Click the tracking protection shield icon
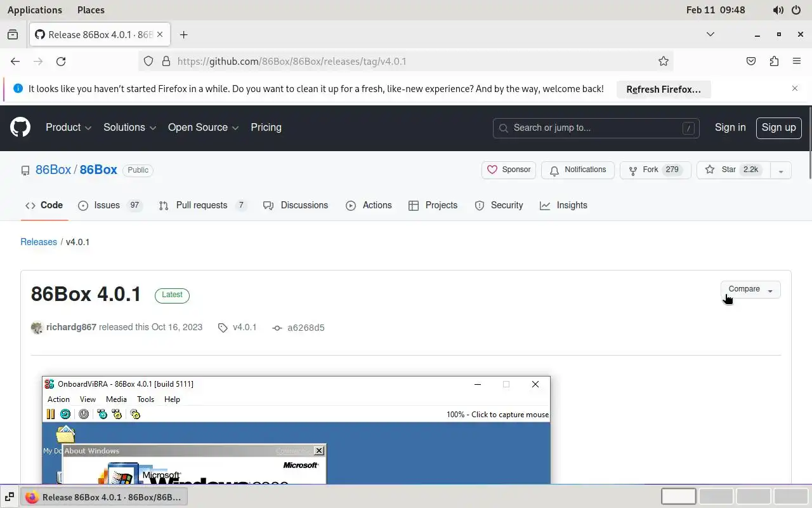The height and width of the screenshot is (508, 812). click(148, 61)
